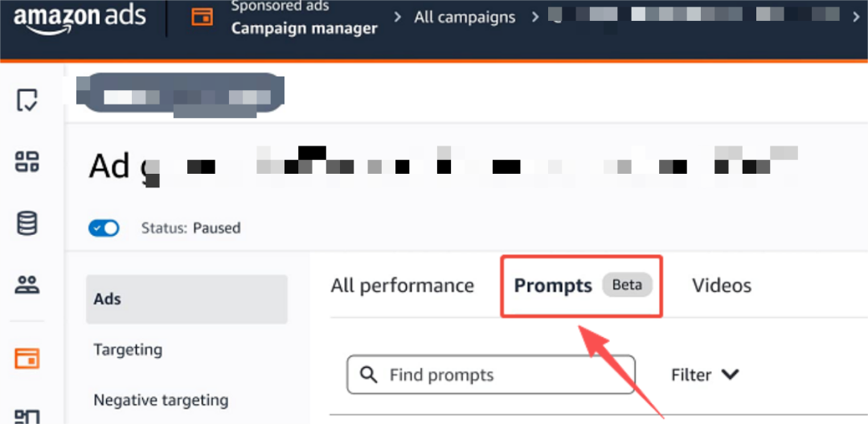Open the checklist icon in left sidebar
The image size is (868, 424).
[x=27, y=101]
